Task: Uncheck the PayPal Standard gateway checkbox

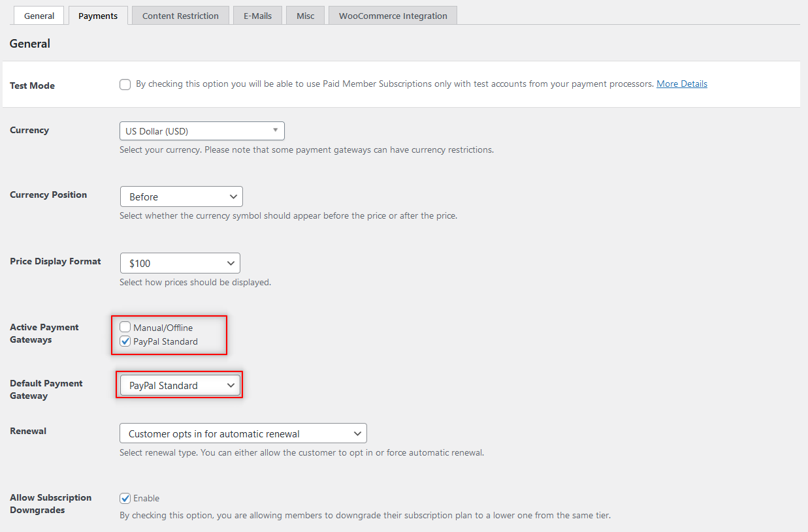Action: (125, 341)
